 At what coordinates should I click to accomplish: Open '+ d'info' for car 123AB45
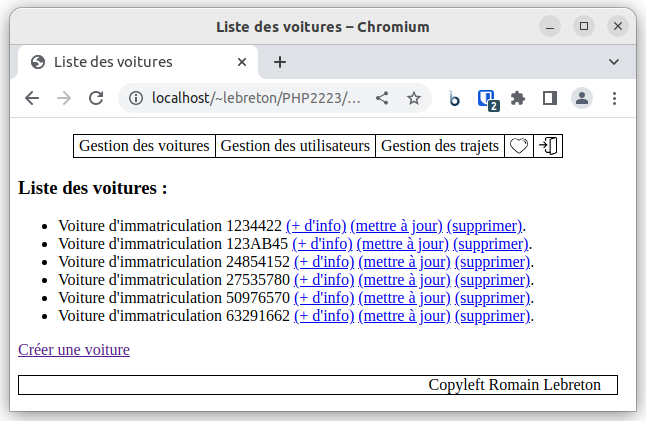(x=322, y=244)
